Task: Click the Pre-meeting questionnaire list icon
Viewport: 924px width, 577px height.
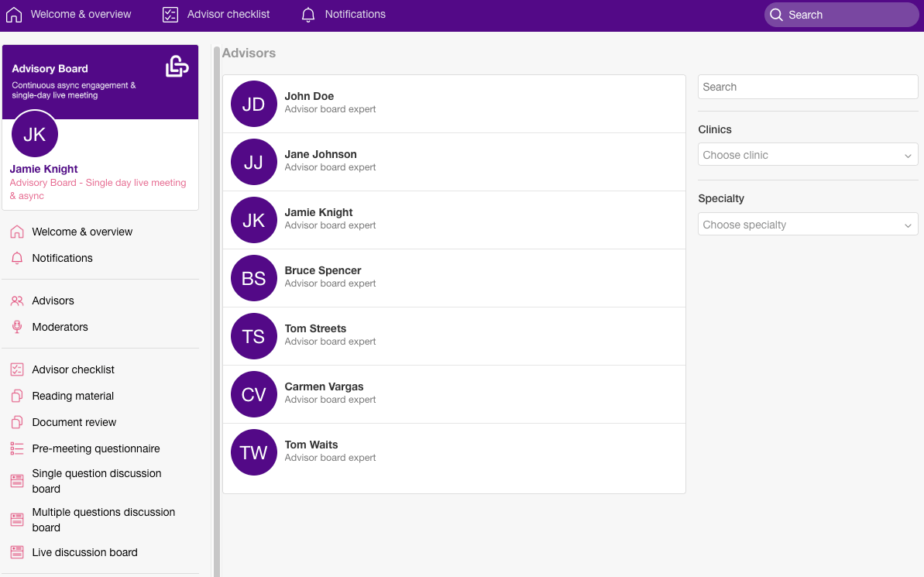Action: tap(17, 448)
